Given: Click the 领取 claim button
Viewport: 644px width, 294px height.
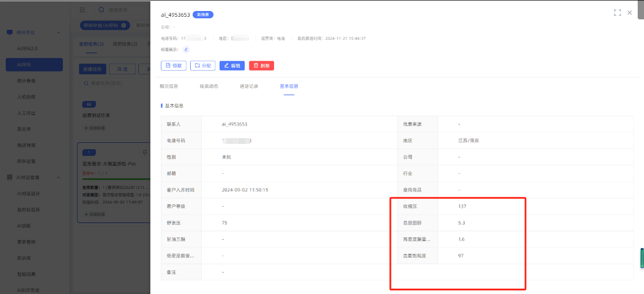Looking at the screenshot, I should pos(173,66).
